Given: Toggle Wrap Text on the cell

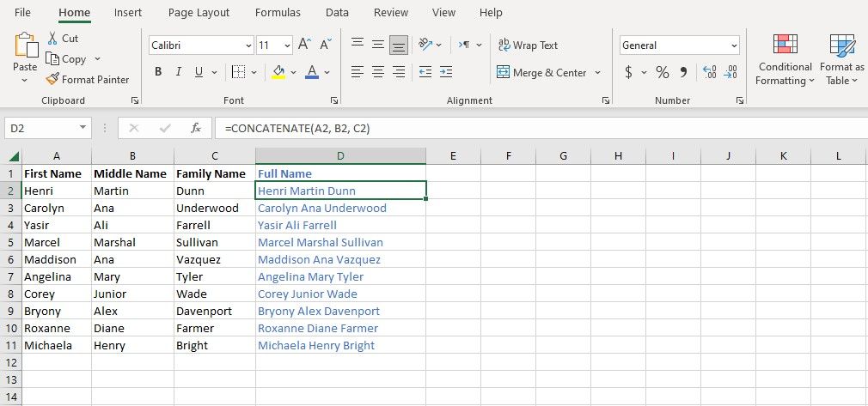Looking at the screenshot, I should (528, 45).
